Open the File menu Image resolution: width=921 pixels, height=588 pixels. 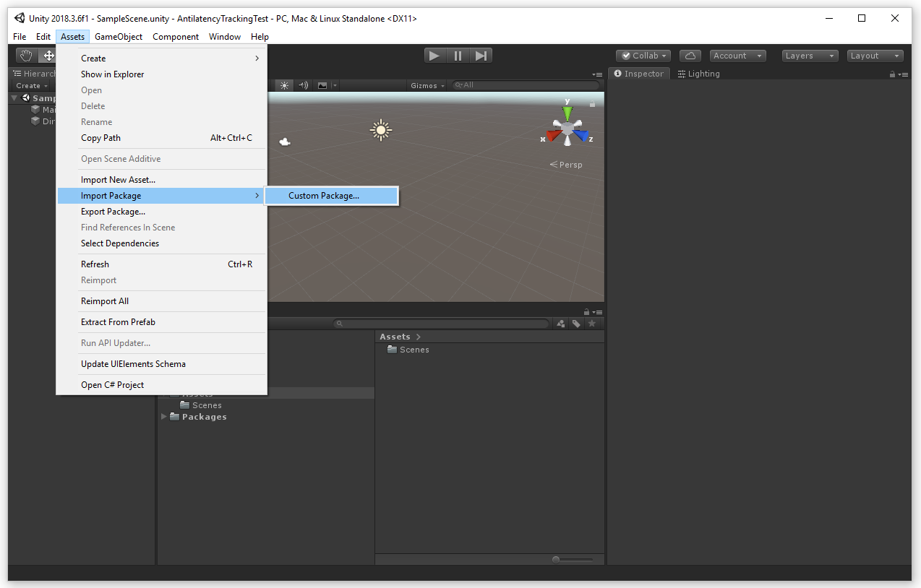(20, 37)
